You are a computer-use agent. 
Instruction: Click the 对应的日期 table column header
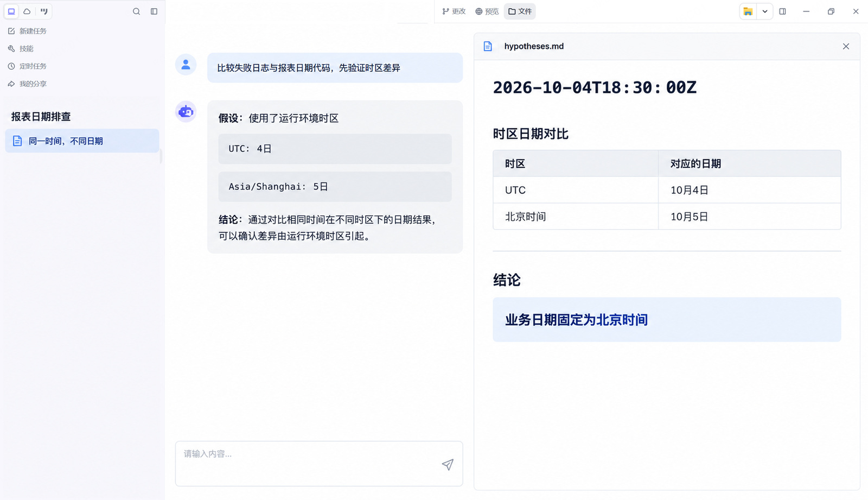coord(750,163)
